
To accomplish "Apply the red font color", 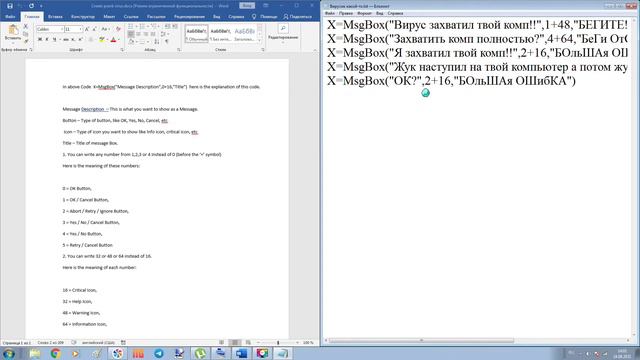I will [113, 40].
